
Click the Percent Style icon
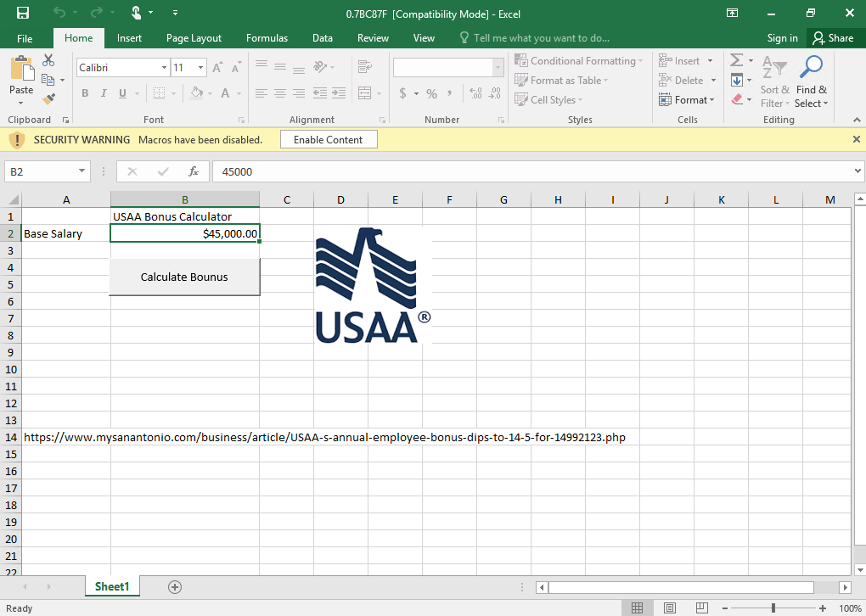point(432,93)
